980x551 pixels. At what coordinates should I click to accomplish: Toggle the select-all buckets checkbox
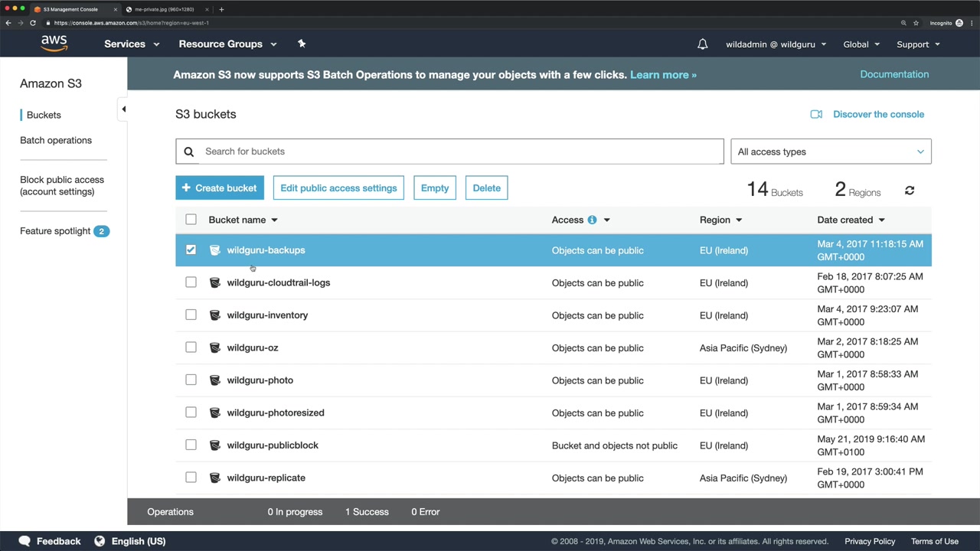[x=191, y=220]
